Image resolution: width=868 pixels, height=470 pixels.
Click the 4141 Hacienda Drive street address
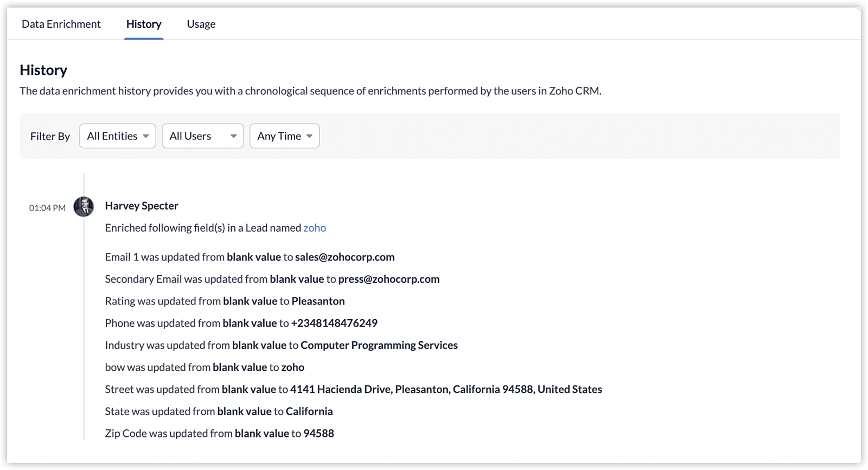point(446,390)
